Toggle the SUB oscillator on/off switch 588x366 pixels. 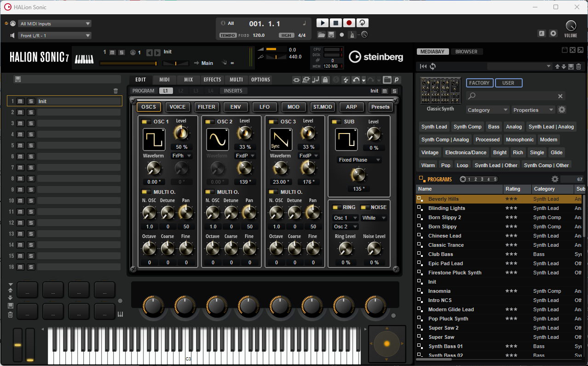337,122
